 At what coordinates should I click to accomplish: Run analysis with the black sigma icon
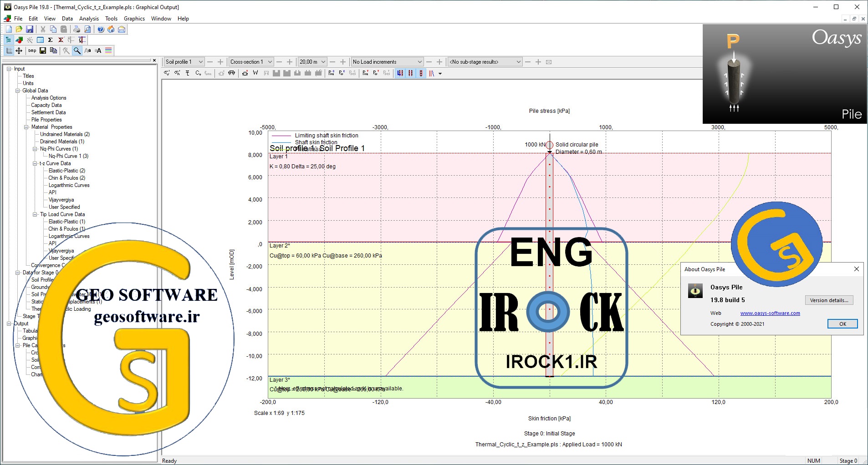[50, 40]
